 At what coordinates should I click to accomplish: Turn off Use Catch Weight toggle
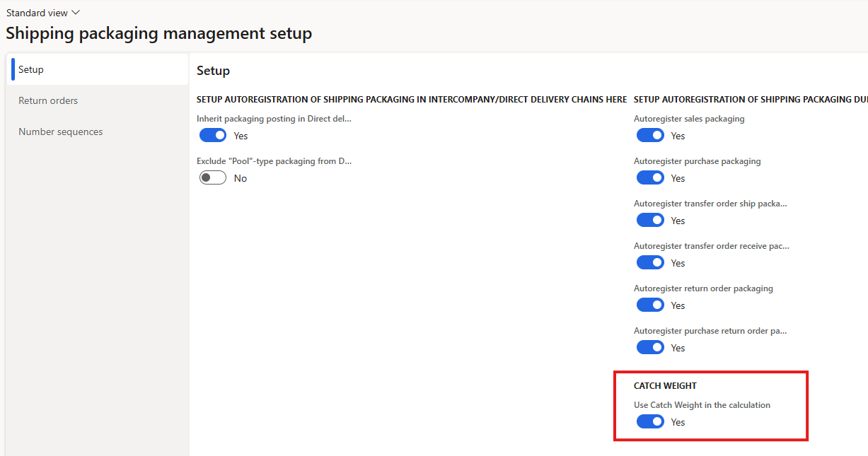[x=650, y=422]
